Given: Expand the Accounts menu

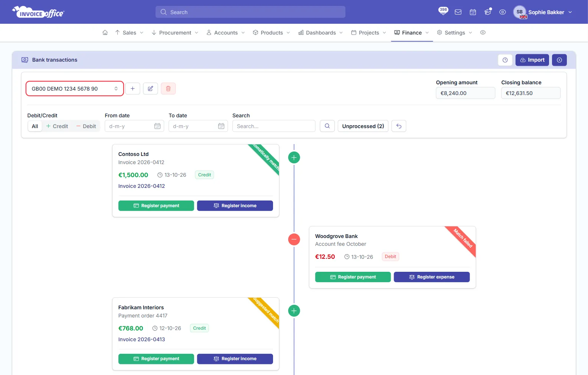Looking at the screenshot, I should click(x=226, y=33).
